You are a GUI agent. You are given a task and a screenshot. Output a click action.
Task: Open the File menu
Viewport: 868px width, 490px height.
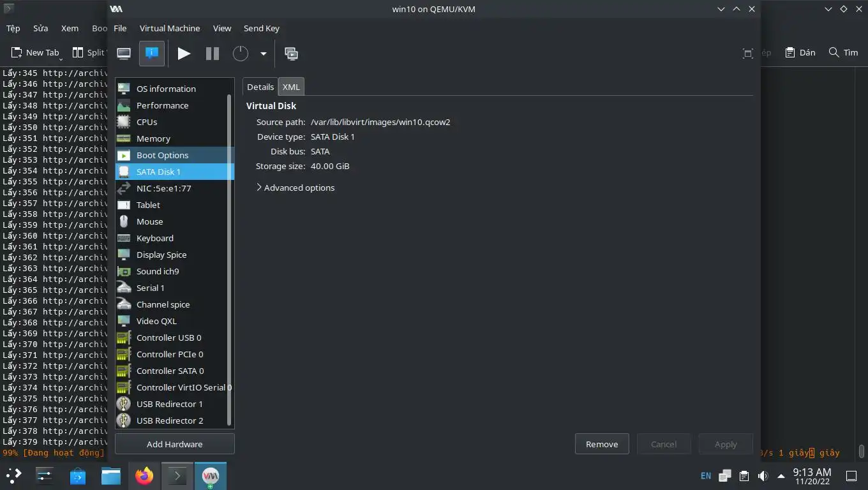click(120, 28)
